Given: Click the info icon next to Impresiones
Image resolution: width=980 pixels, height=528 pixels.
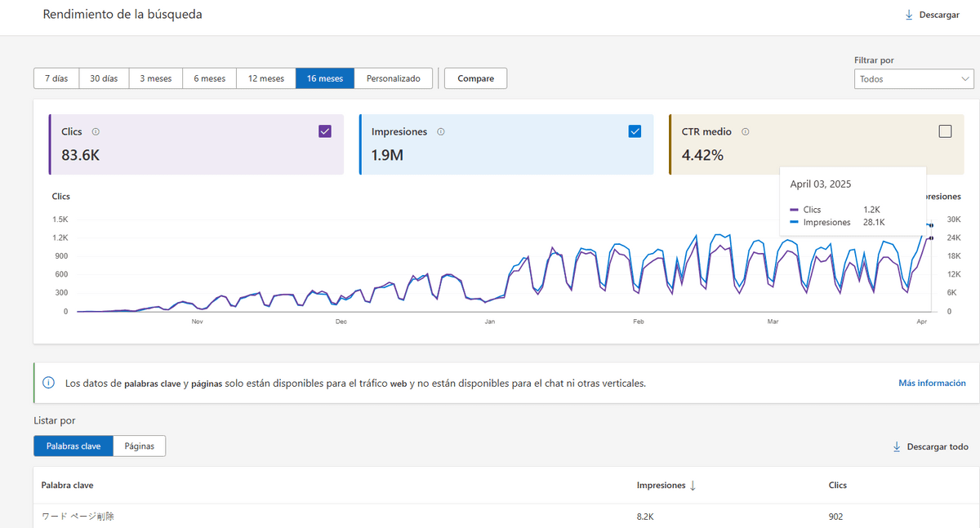Looking at the screenshot, I should [x=441, y=131].
